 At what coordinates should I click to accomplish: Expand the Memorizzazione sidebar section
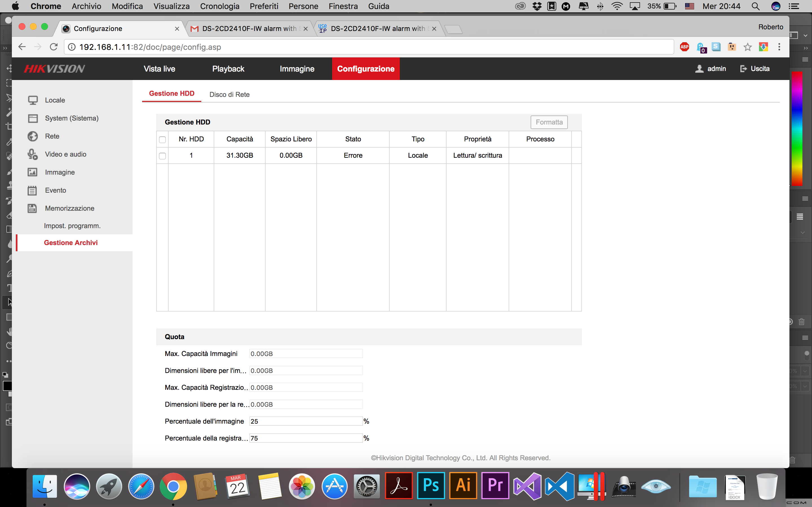[x=69, y=208]
